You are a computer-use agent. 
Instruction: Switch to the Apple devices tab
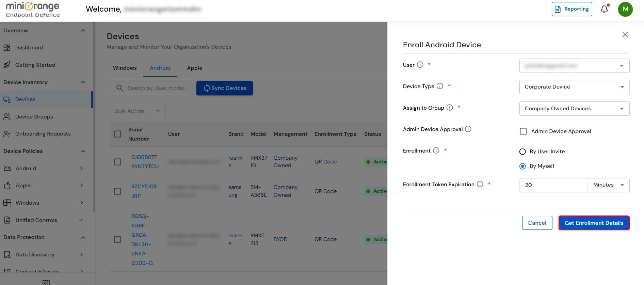pyautogui.click(x=195, y=68)
